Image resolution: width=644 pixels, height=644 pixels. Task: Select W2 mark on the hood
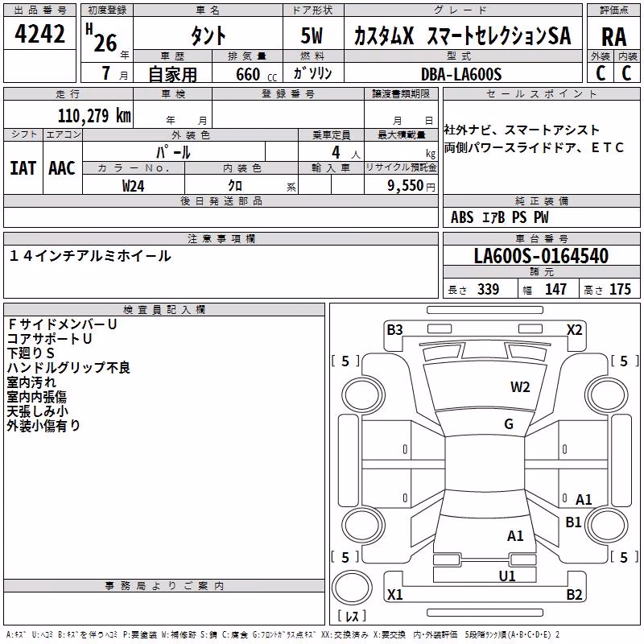[520, 386]
